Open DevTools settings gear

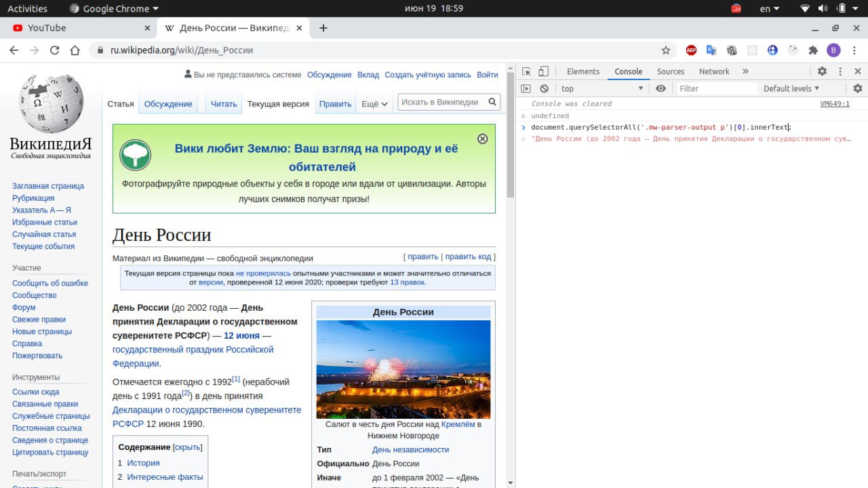click(822, 71)
